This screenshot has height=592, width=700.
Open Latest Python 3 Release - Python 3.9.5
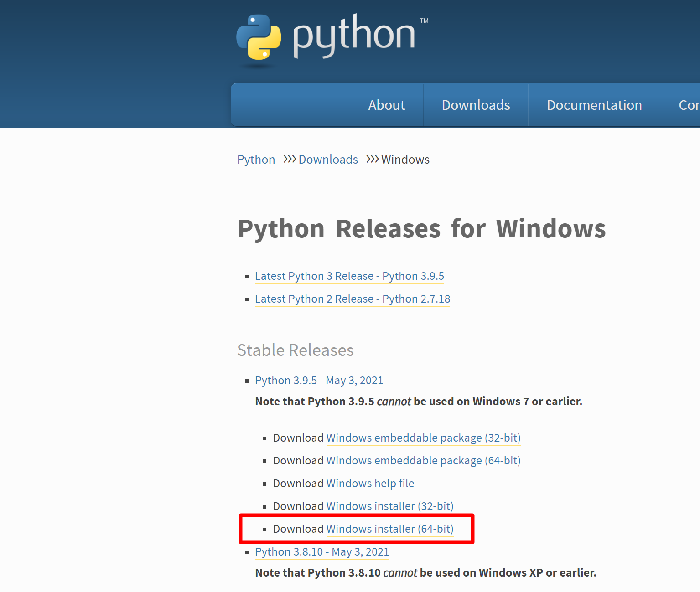[349, 276]
